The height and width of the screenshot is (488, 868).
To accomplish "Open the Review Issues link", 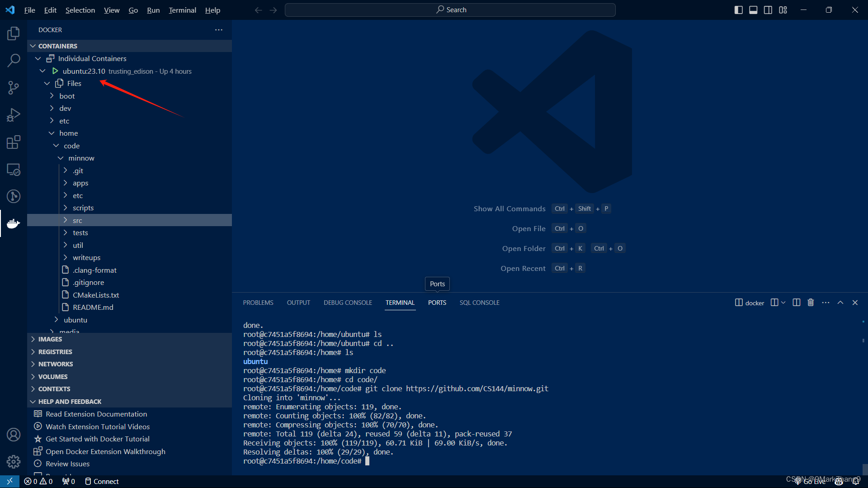I will point(67,464).
